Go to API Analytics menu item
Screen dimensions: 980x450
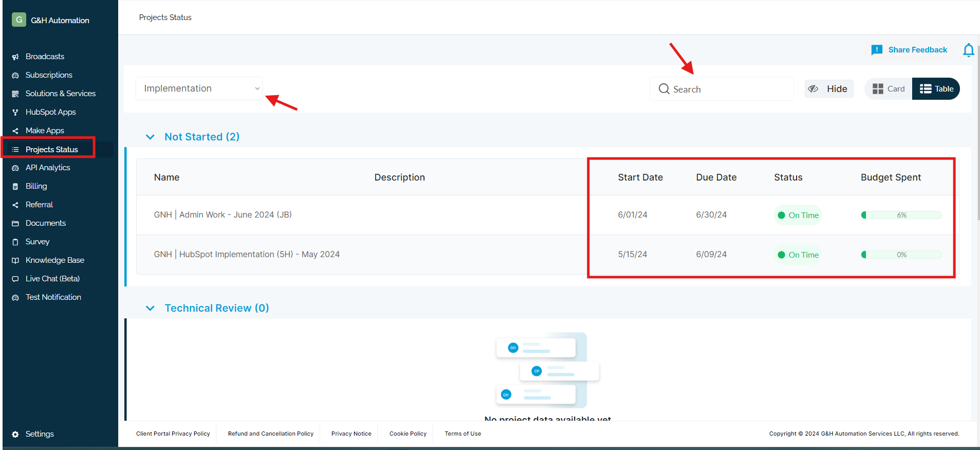coord(48,168)
